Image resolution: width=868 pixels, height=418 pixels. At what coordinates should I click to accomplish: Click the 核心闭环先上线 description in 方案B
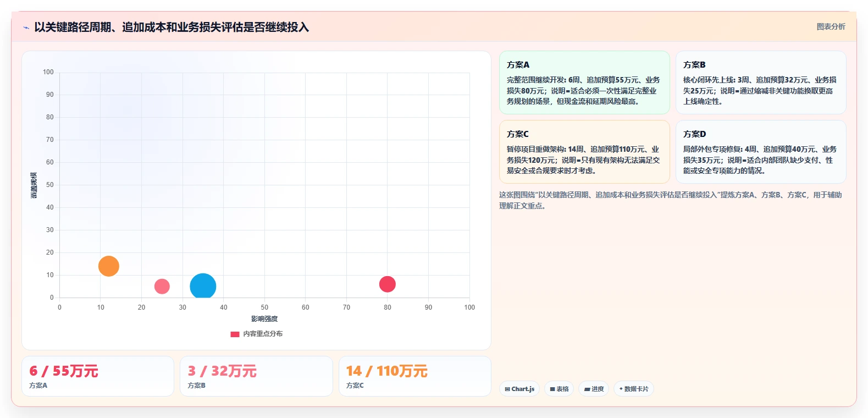[x=760, y=91]
